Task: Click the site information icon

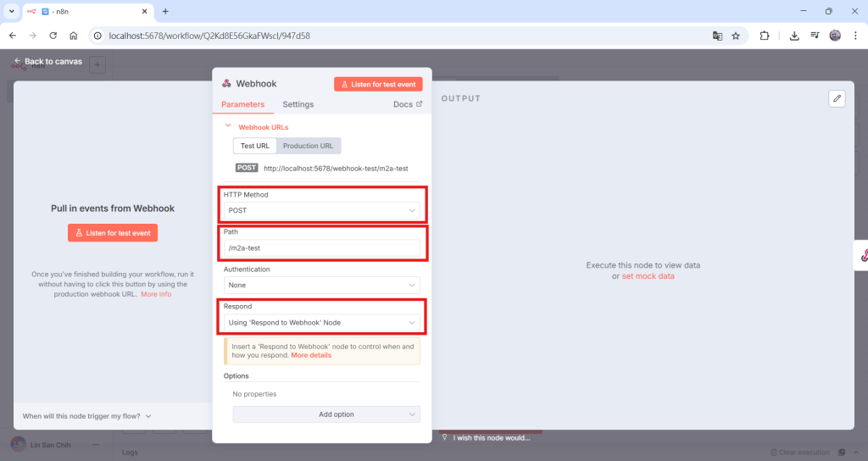Action: point(97,36)
